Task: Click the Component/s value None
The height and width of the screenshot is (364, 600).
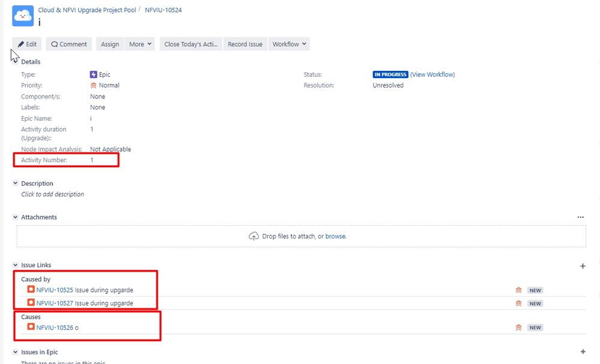Action: [x=97, y=97]
